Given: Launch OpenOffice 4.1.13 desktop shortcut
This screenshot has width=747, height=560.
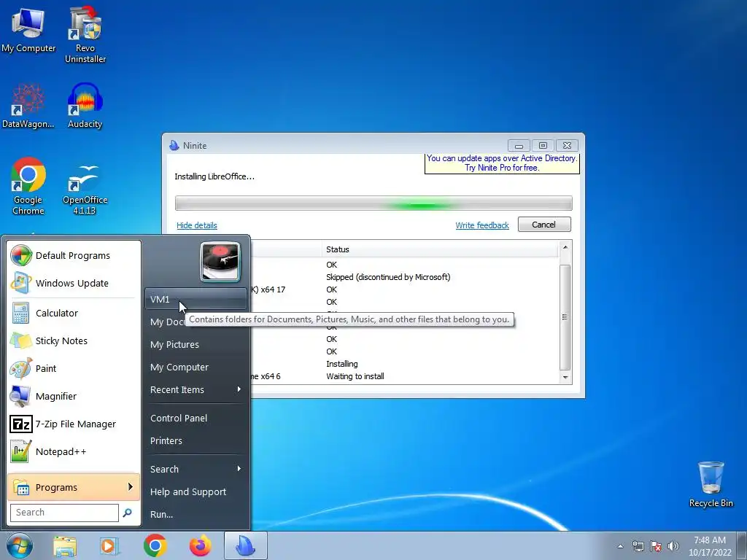Looking at the screenshot, I should pyautogui.click(x=85, y=189).
